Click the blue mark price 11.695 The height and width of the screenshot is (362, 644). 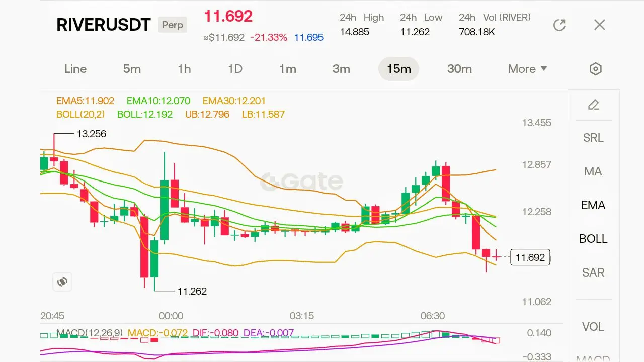(309, 37)
